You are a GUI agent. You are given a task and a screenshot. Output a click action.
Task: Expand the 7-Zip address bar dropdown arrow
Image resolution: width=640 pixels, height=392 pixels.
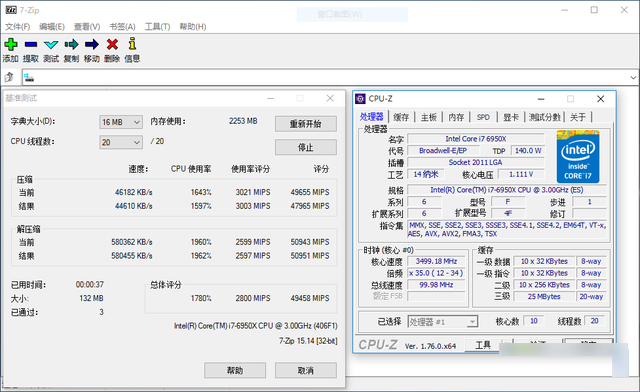point(633,77)
